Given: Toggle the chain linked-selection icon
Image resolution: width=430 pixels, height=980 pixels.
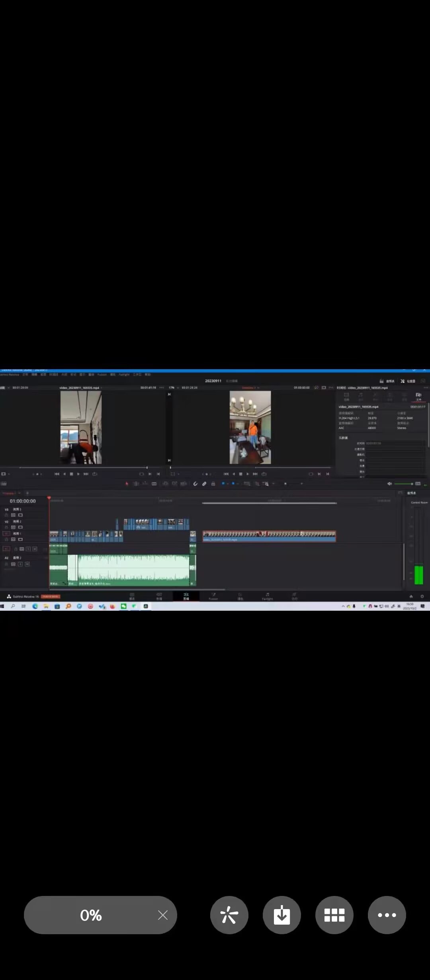Looking at the screenshot, I should coord(204,484).
